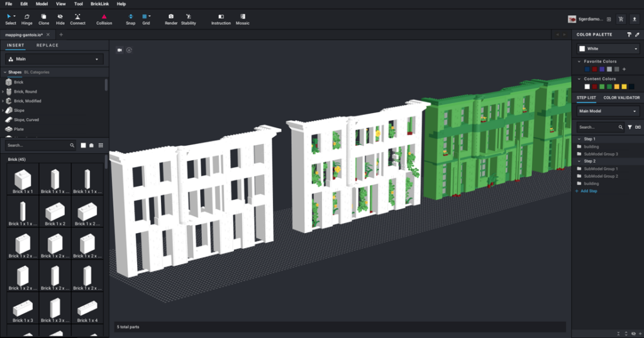Screen dimensions: 644x338
Task: Expand the Brick, Round category
Action: point(3,92)
